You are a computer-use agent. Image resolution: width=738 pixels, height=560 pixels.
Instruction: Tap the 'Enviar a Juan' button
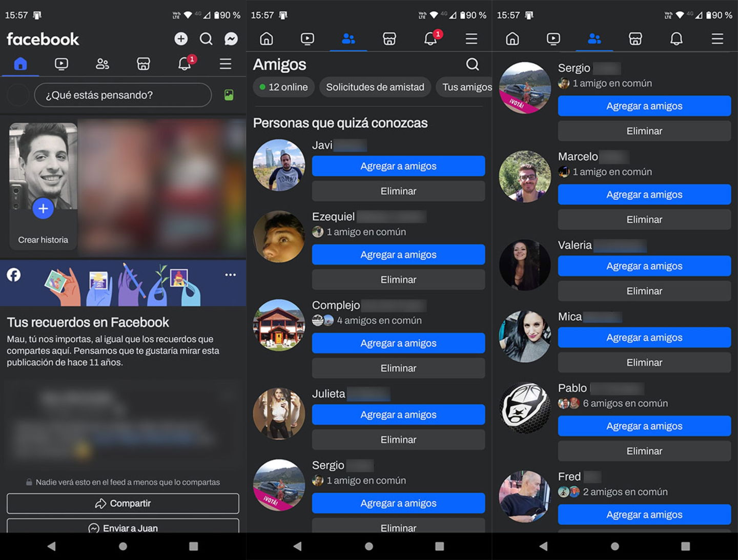click(x=123, y=526)
